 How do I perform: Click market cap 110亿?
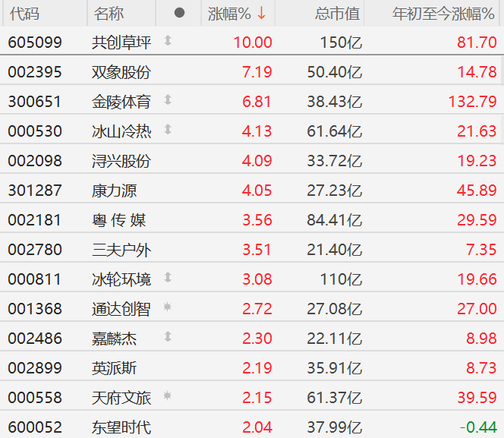coord(342,279)
